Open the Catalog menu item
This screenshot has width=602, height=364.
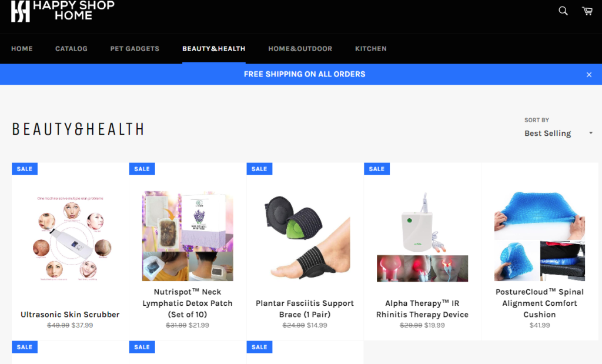coord(71,49)
